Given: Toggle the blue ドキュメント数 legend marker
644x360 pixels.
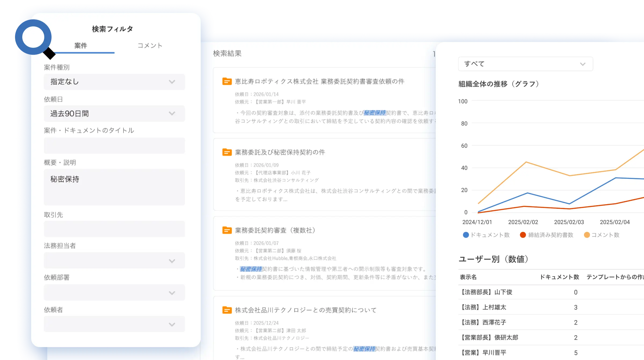Looking at the screenshot, I should pyautogui.click(x=466, y=235).
